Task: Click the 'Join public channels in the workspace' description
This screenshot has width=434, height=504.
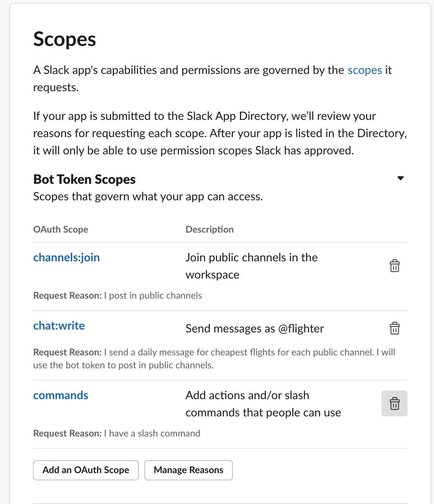Action: pyautogui.click(x=251, y=266)
